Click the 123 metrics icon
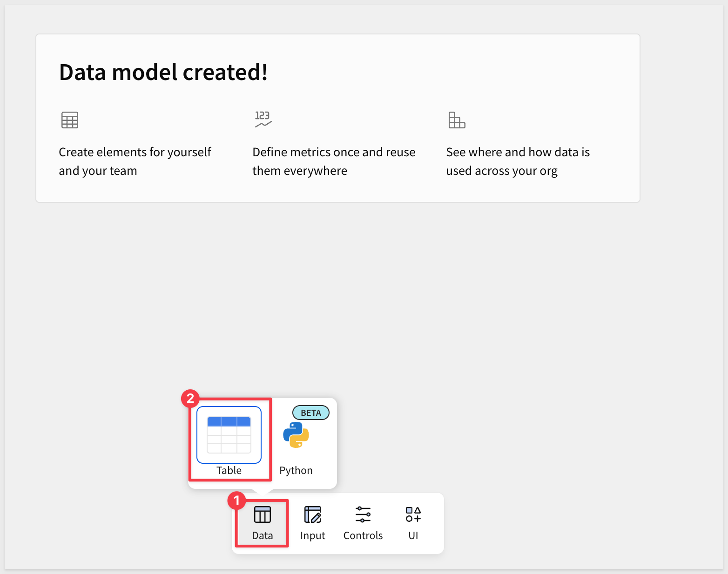Screen dimensions: 728x574 263,119
